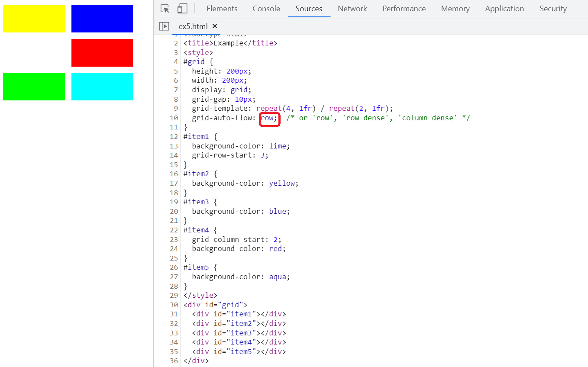This screenshot has width=588, height=367.
Task: Go to the Network tab
Action: [352, 9]
